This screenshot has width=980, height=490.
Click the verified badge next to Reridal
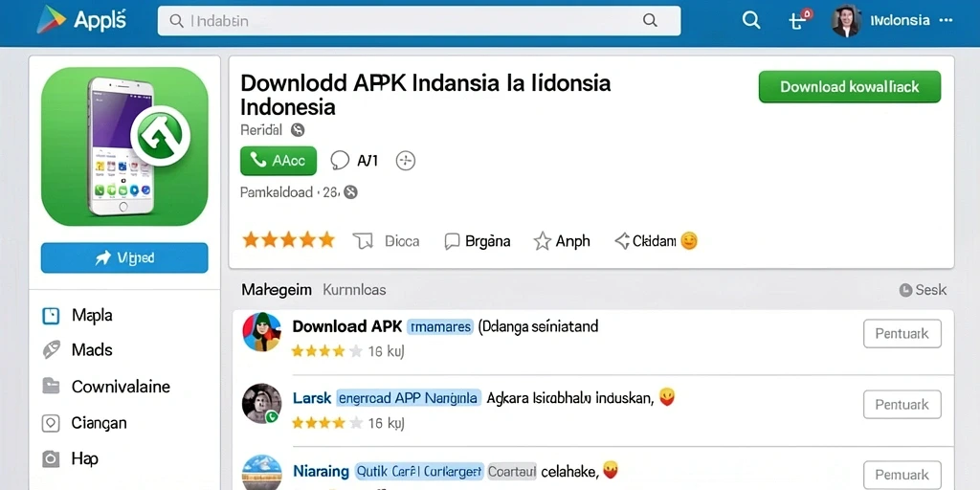(298, 130)
